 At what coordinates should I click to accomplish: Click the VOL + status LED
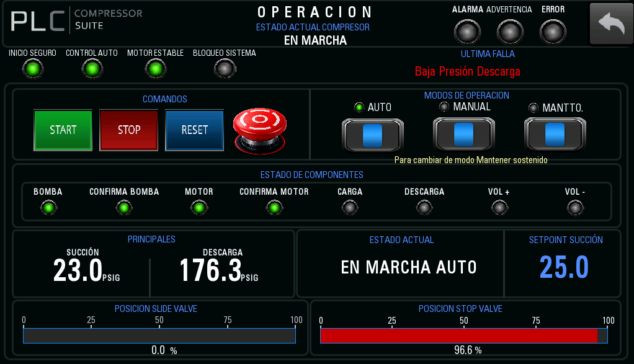499,208
